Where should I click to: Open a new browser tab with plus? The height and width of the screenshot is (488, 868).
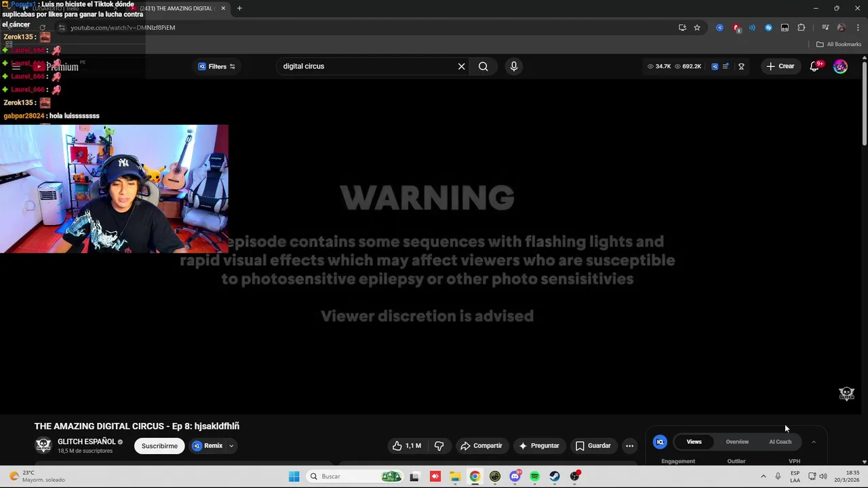click(239, 8)
